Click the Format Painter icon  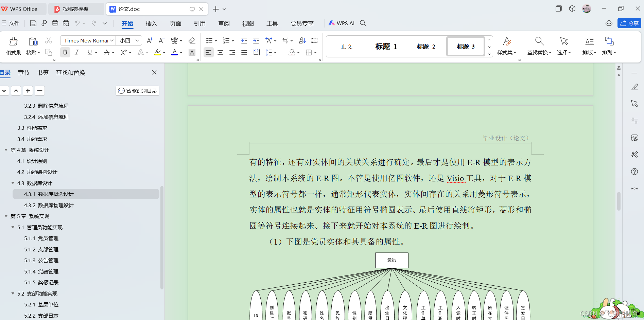13,41
